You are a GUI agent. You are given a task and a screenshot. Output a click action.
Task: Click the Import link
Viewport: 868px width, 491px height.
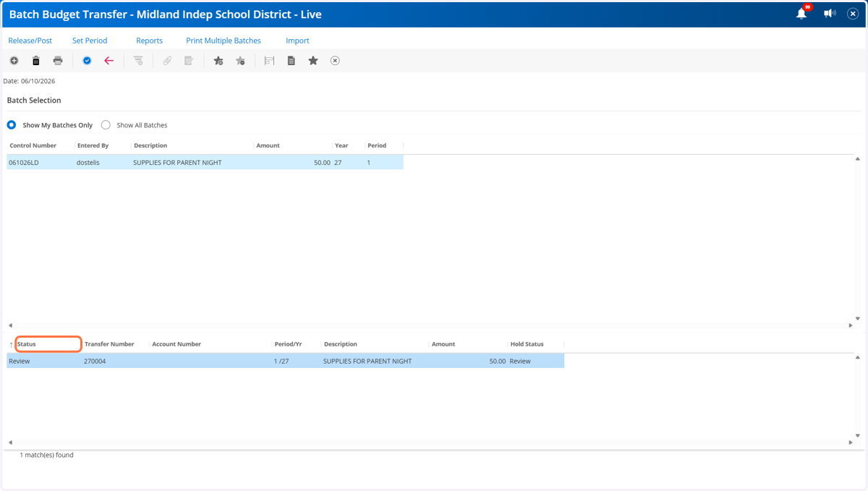coord(297,40)
